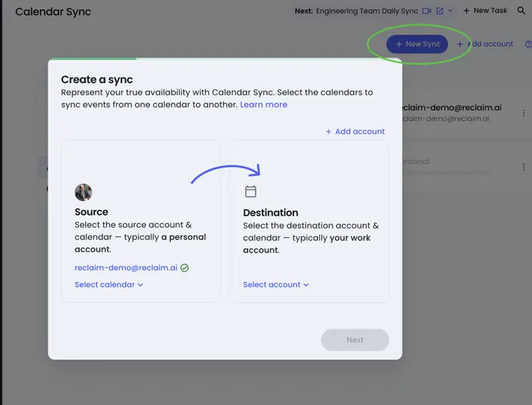
Task: Click the video camera icon next to meeting
Action: point(427,11)
